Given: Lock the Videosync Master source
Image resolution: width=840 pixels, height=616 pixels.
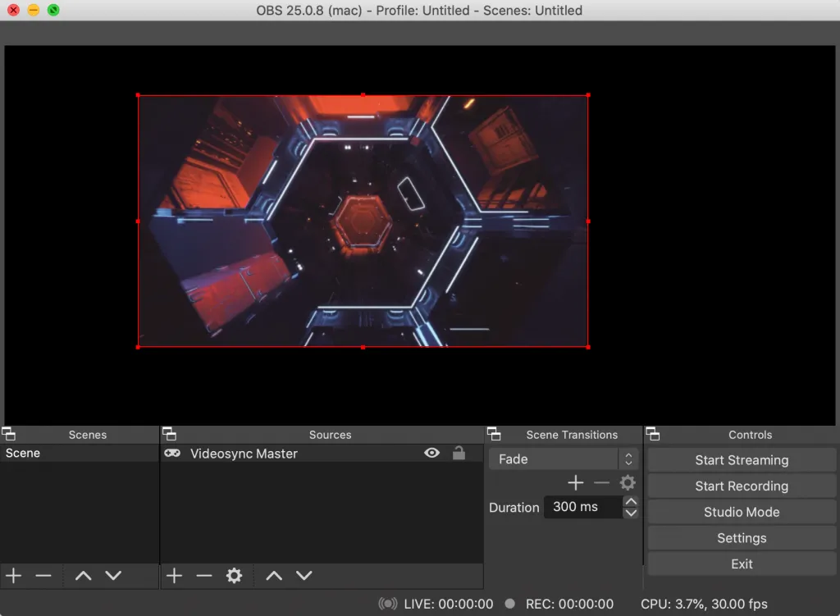Looking at the screenshot, I should click(x=459, y=453).
